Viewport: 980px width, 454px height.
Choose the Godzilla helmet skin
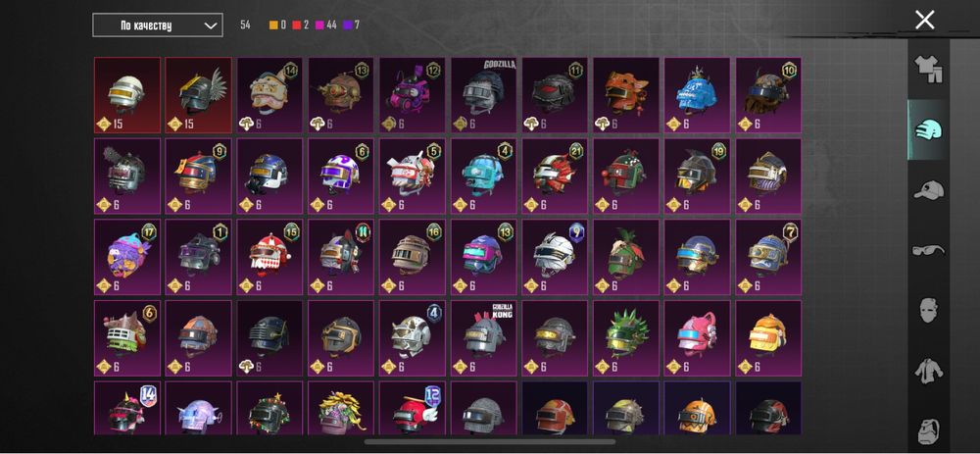(x=484, y=95)
